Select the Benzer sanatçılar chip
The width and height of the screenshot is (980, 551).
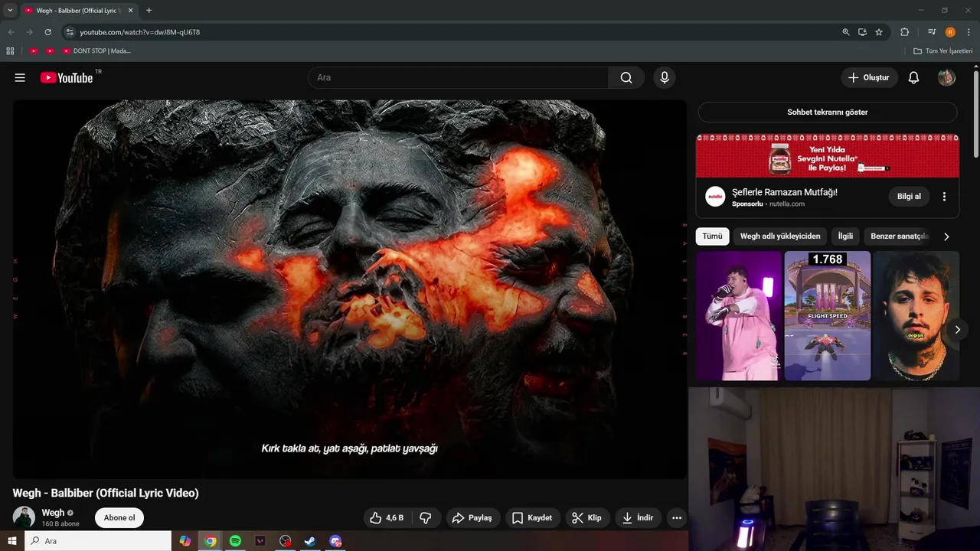[x=899, y=236]
